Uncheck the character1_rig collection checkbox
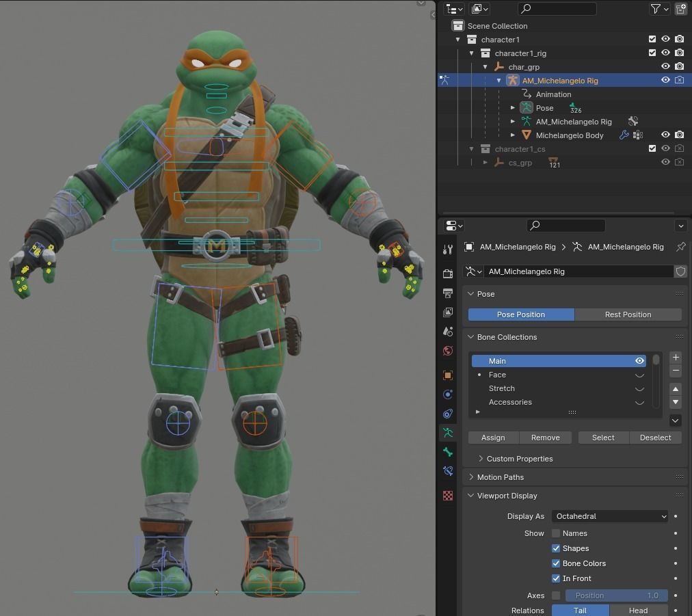Image resolution: width=692 pixels, height=616 pixels. (652, 53)
